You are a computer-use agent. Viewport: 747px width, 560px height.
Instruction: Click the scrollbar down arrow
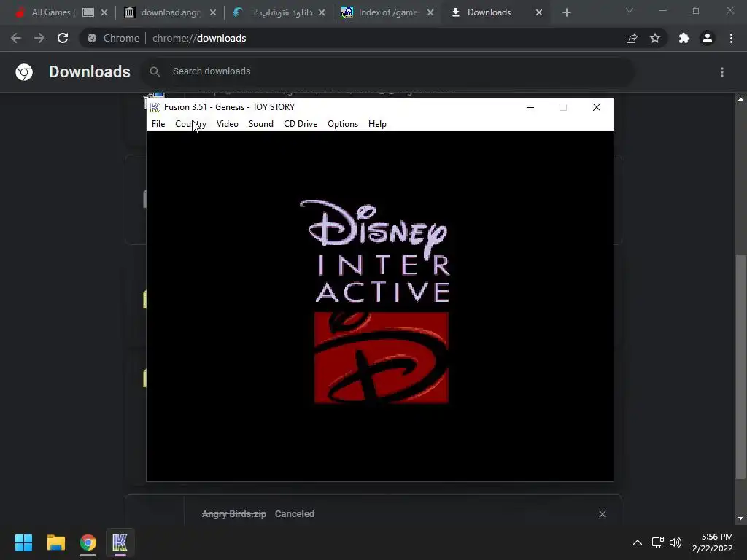(740, 518)
